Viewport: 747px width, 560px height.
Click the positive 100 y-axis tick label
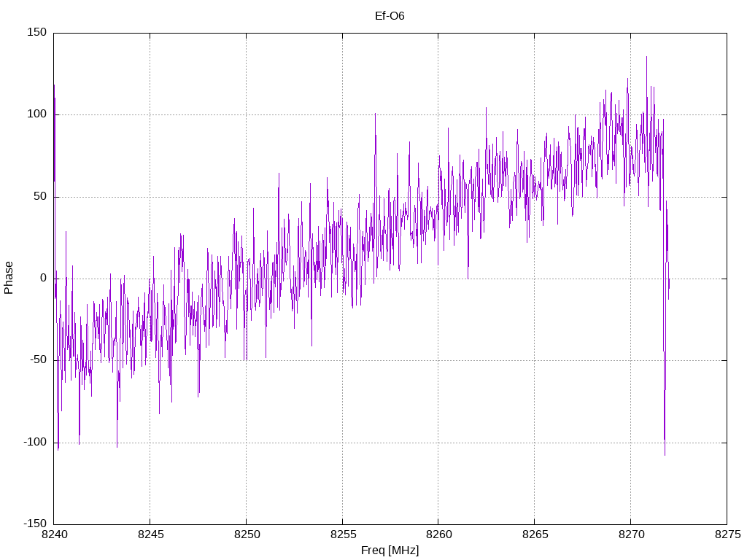point(37,114)
